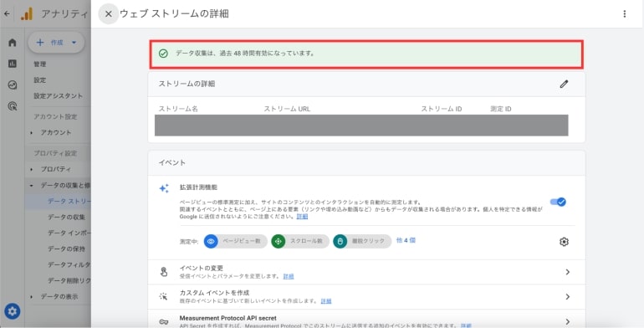Click the ストリーム ID column label
644x328 pixels.
(442, 109)
